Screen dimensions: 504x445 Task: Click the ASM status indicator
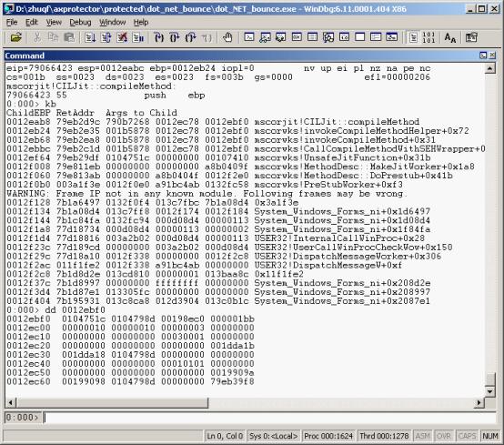(x=423, y=436)
